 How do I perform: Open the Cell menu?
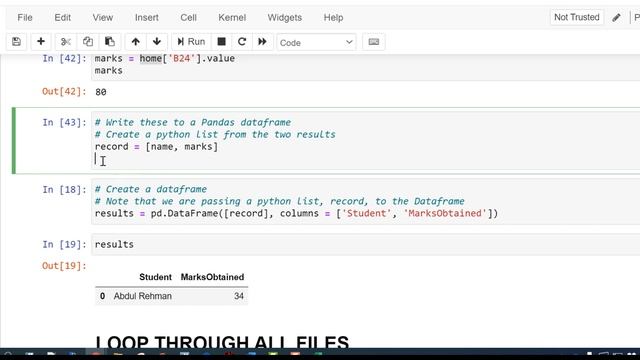coord(189,18)
